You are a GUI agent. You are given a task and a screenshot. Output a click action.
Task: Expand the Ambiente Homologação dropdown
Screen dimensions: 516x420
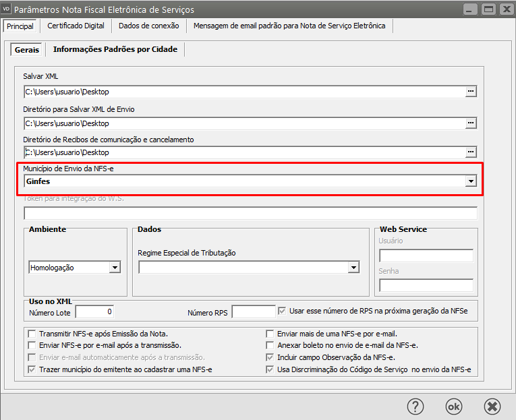point(115,268)
